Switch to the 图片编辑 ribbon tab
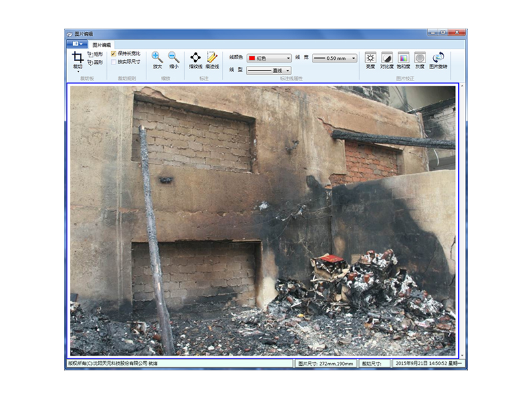The image size is (532, 399). coord(102,45)
